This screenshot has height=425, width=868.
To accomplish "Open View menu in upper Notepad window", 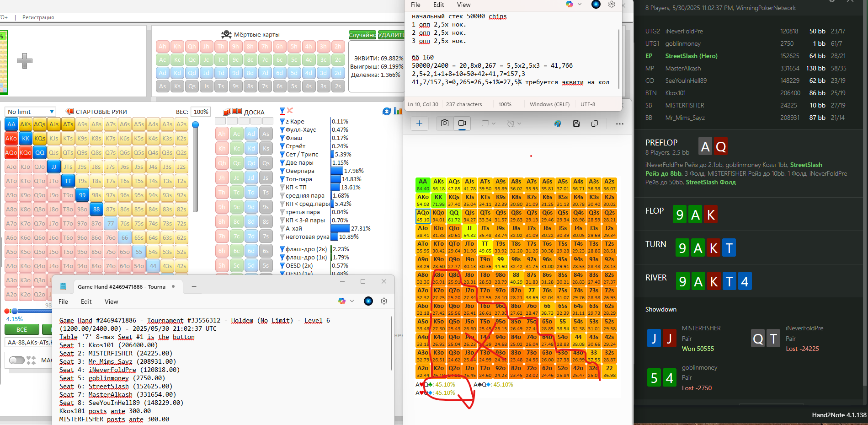I will click(x=463, y=5).
